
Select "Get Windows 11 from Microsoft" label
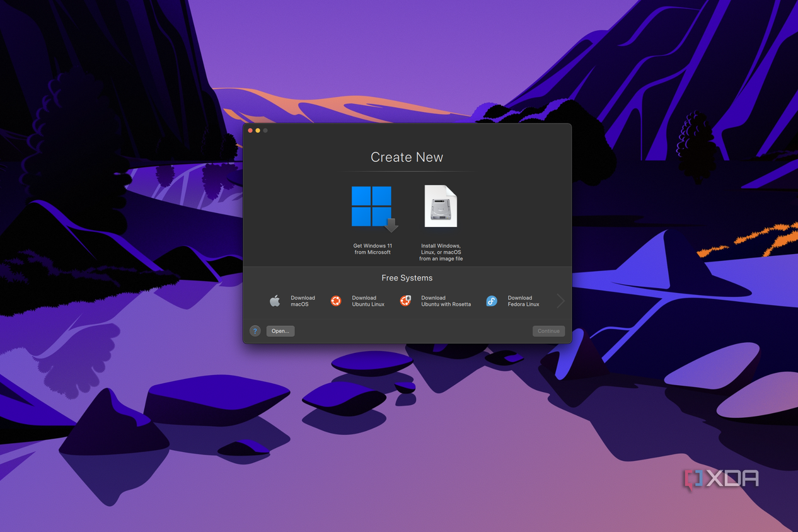tap(372, 249)
